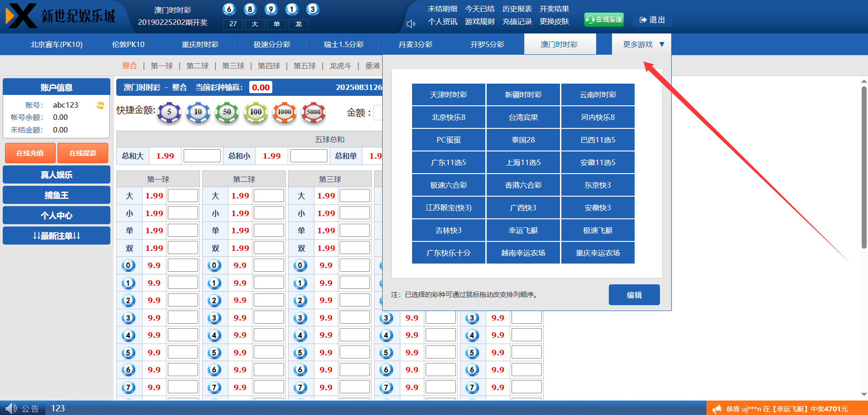Select the 10 quick-amount chip

click(198, 113)
